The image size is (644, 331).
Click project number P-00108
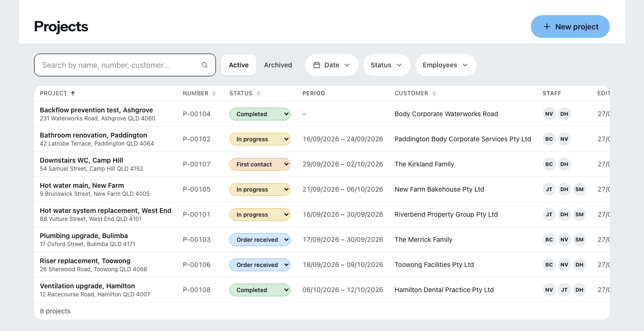pos(197,290)
